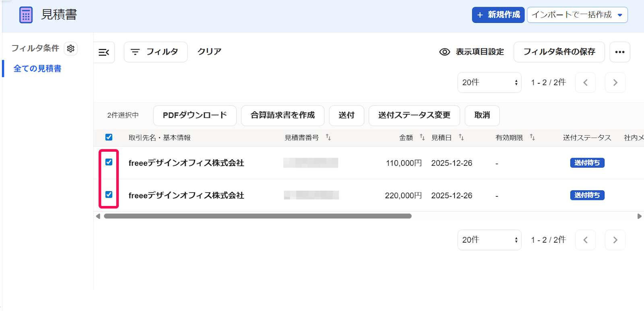Click the 110,000円 amount cell
Image resolution: width=644 pixels, height=311 pixels.
point(404,163)
